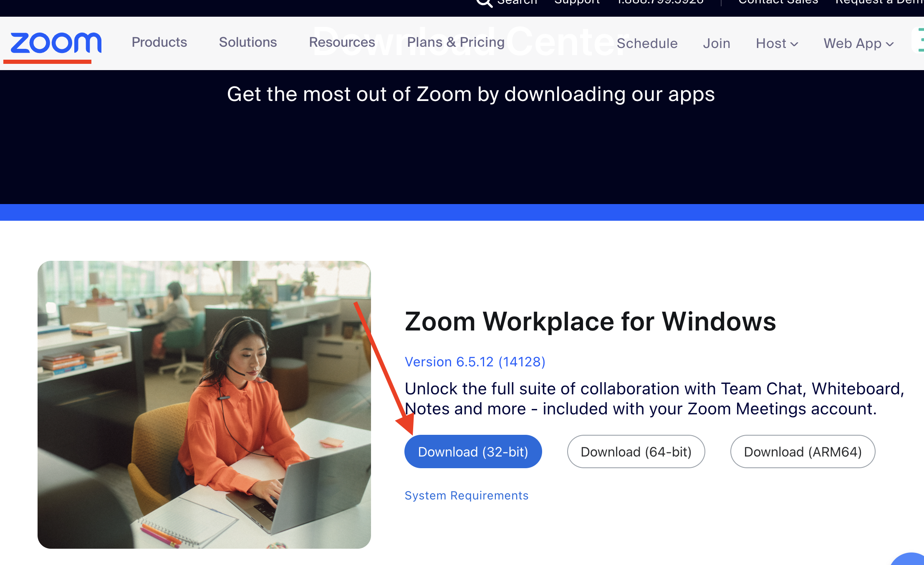Download the 32-bit Windows installer

point(473,451)
